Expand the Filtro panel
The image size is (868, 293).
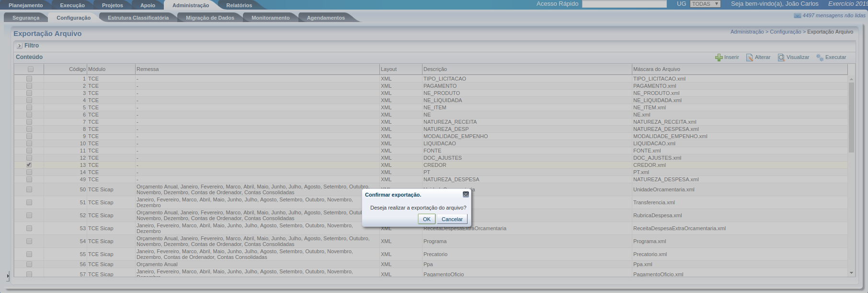click(20, 46)
